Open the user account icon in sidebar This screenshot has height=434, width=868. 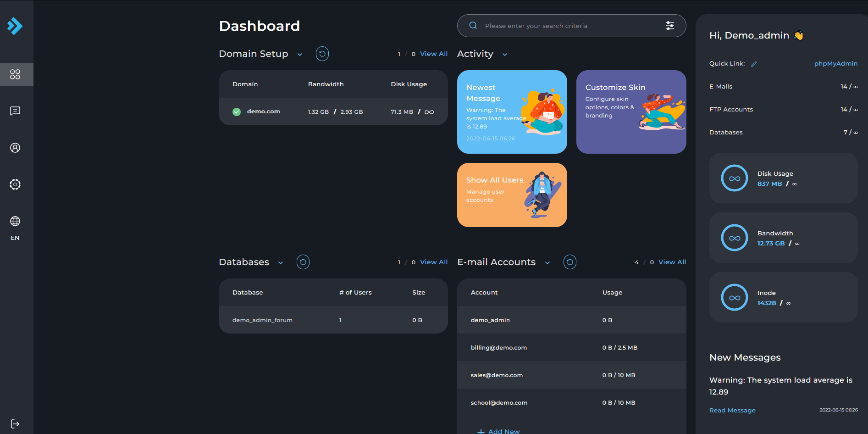(15, 148)
